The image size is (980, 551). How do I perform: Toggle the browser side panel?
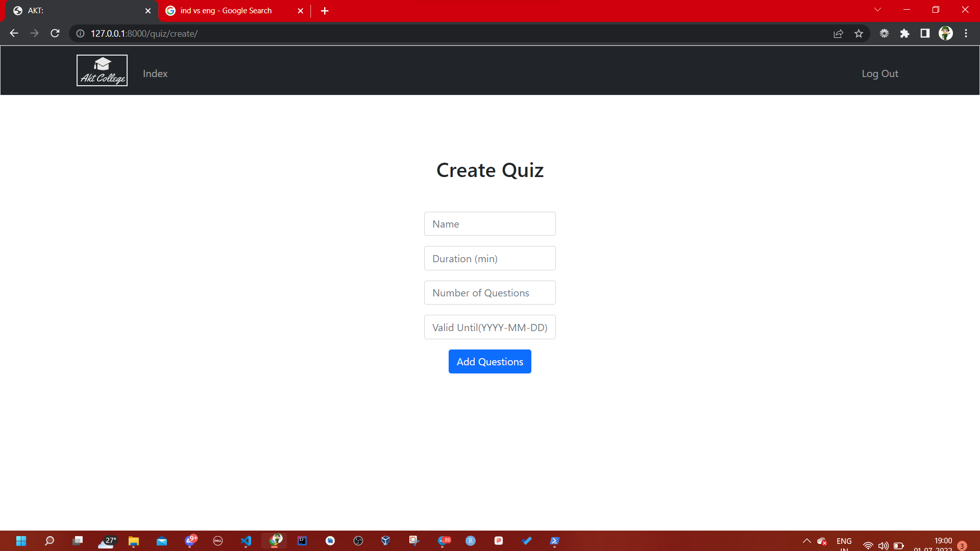coord(925,33)
